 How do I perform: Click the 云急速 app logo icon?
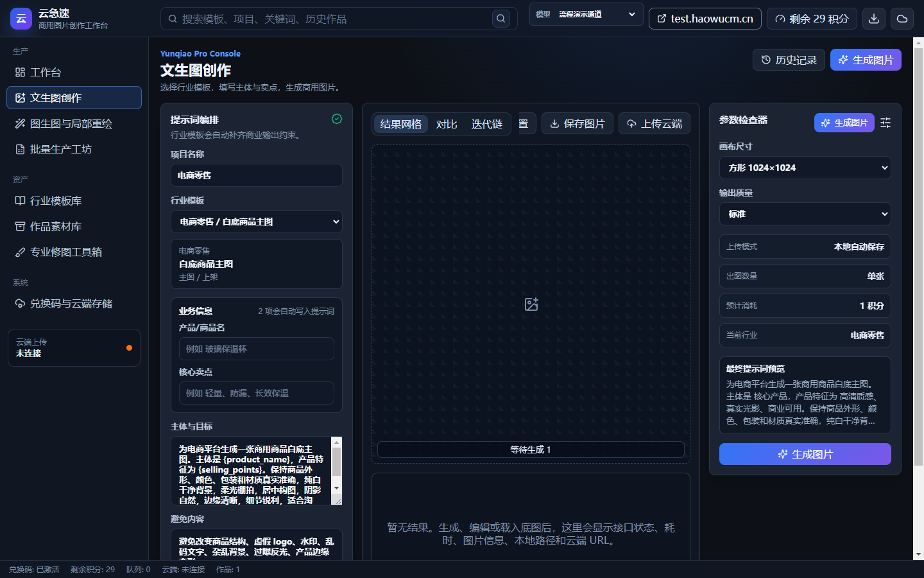21,19
